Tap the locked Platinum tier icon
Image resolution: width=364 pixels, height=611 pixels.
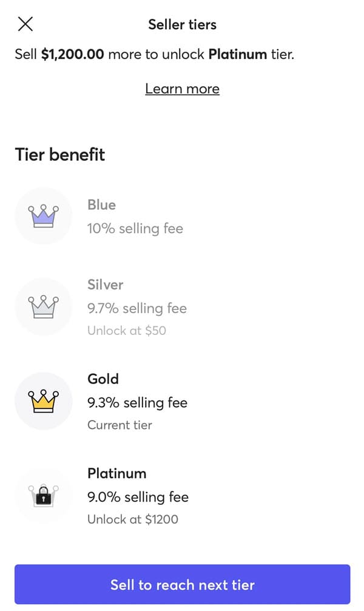[43, 496]
